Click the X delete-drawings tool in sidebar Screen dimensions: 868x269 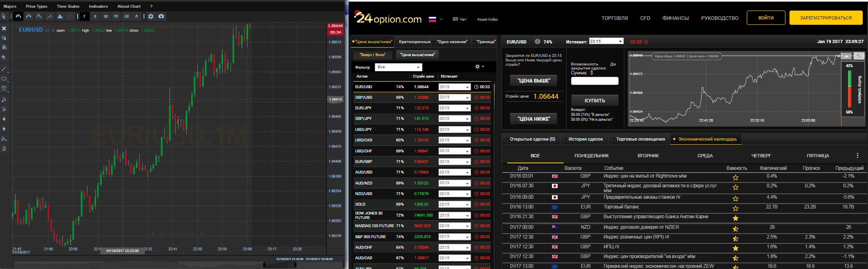(4, 28)
